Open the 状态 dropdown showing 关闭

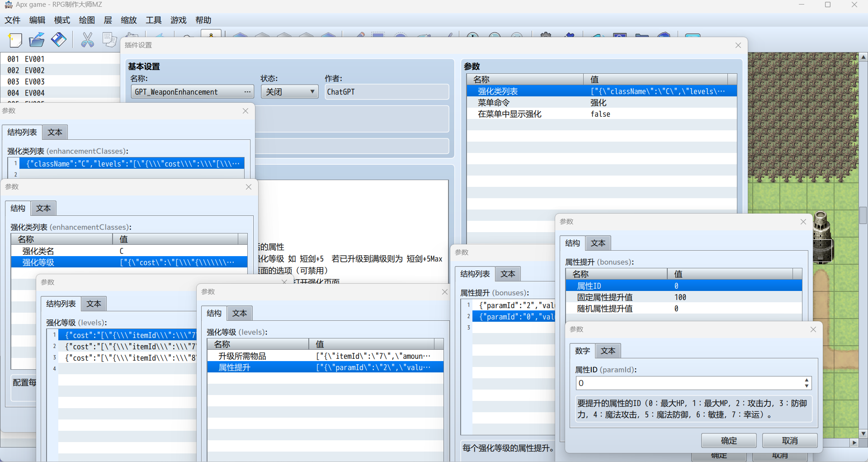pos(289,92)
